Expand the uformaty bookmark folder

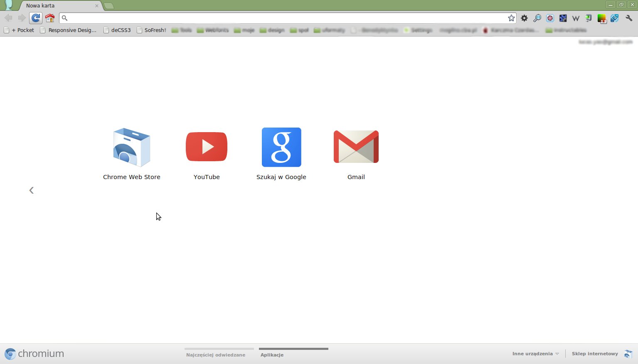[x=330, y=30]
